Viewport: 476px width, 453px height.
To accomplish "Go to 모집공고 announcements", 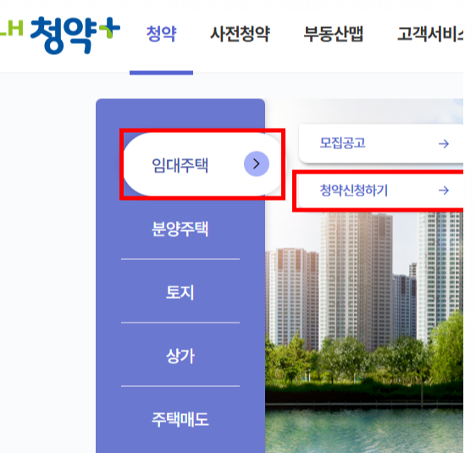I will coord(381,143).
